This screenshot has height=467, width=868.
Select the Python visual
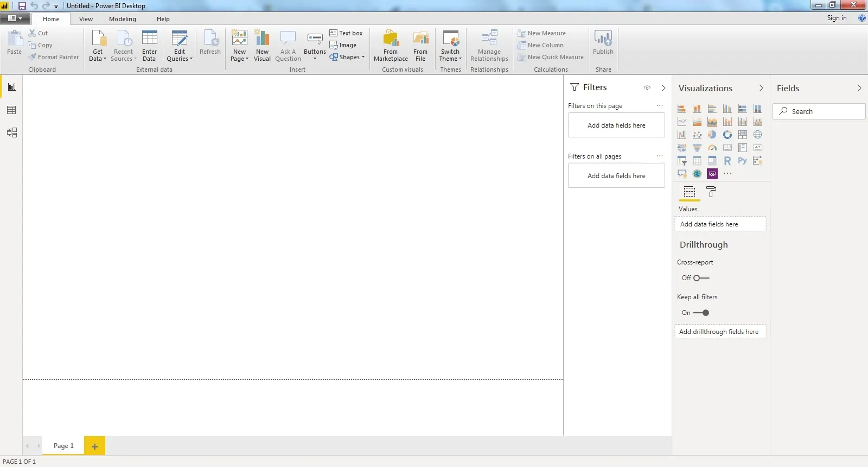click(743, 161)
